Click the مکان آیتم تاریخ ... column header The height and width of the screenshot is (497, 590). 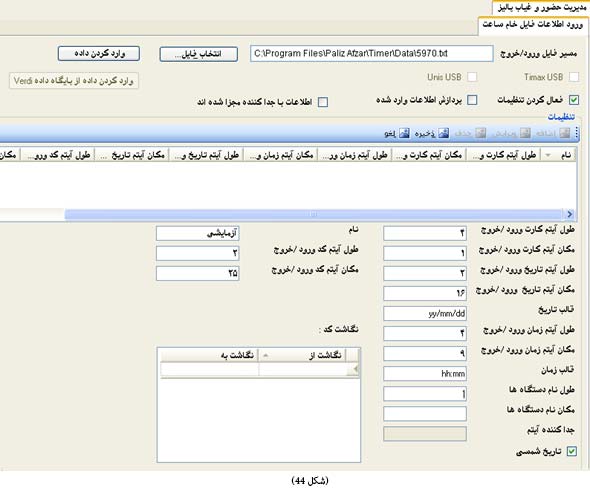click(x=132, y=155)
